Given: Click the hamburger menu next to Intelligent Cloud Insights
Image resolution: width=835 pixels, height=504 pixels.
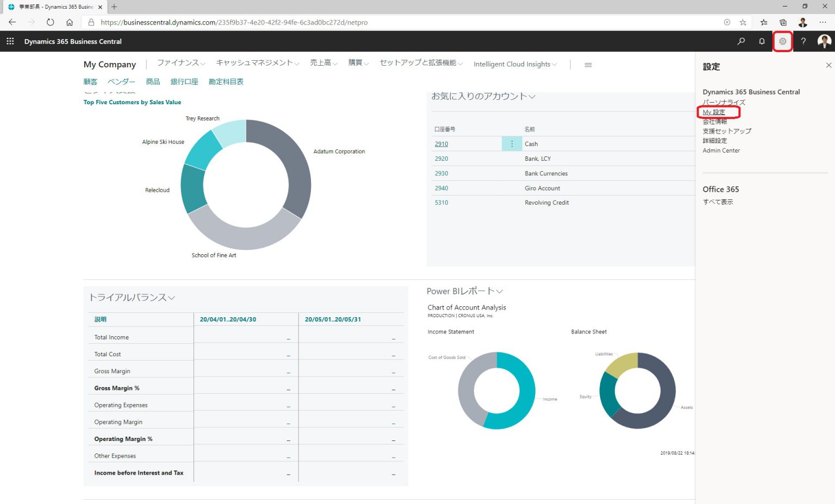Looking at the screenshot, I should (588, 65).
